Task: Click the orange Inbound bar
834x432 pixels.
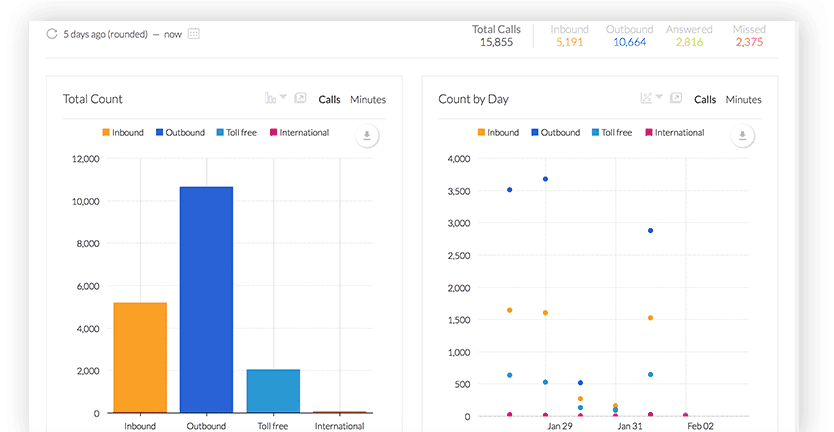Action: point(140,358)
